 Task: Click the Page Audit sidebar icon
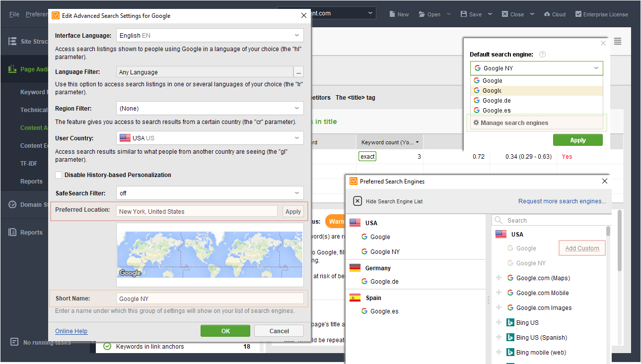(13, 69)
